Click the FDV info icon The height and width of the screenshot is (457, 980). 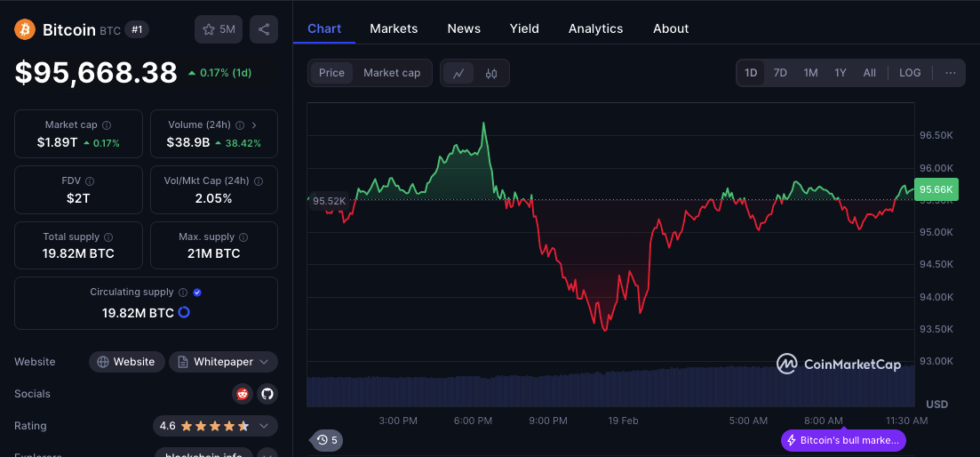[90, 181]
